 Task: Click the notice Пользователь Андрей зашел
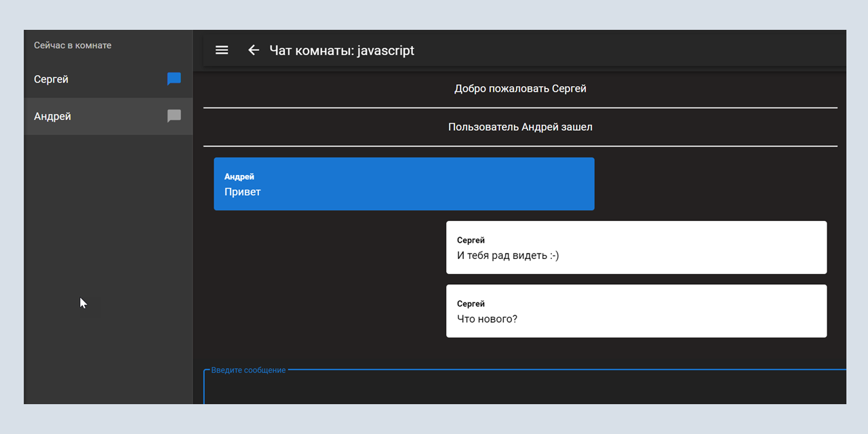[519, 127]
